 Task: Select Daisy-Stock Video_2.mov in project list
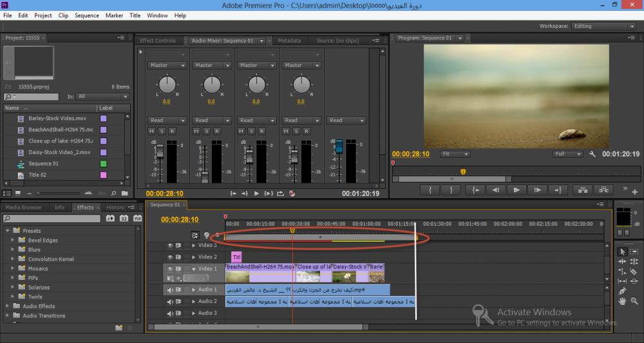pyautogui.click(x=59, y=152)
